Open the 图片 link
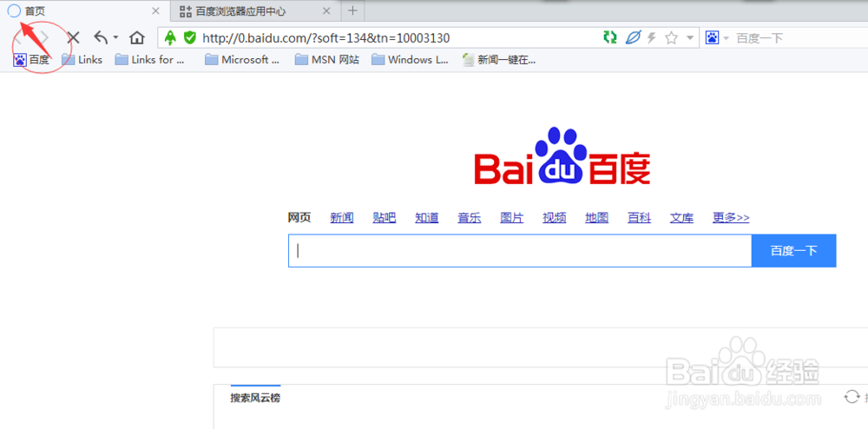The height and width of the screenshot is (429, 868). pos(512,218)
